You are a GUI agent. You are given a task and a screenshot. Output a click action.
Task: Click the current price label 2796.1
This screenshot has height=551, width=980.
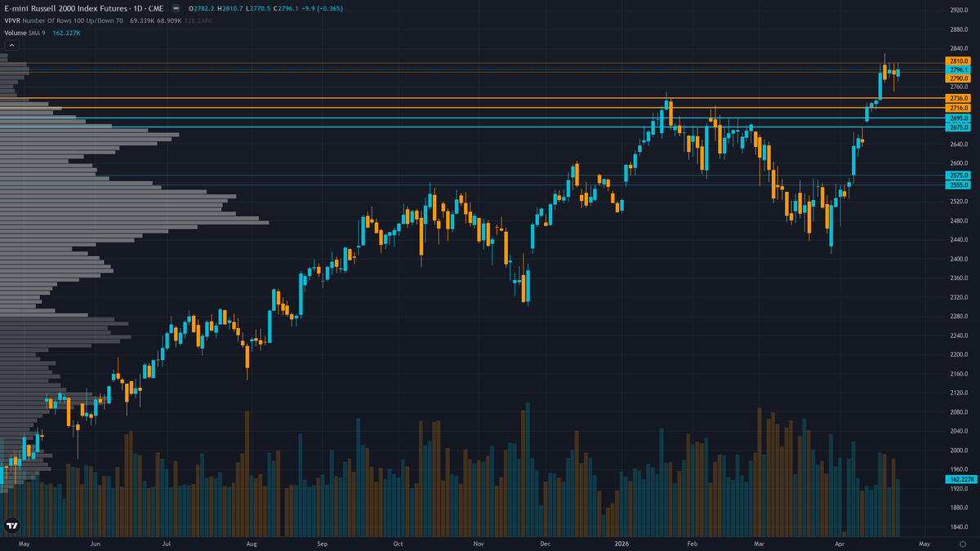tap(958, 70)
